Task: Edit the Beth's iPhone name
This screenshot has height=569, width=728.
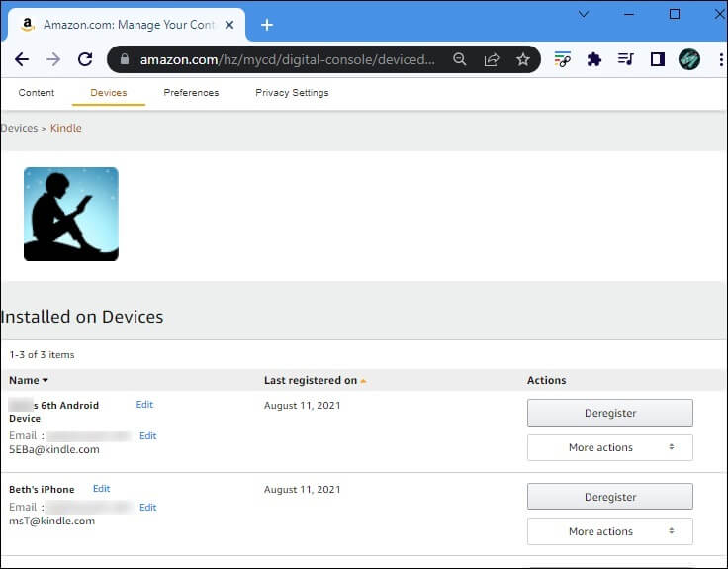Action: pos(101,488)
